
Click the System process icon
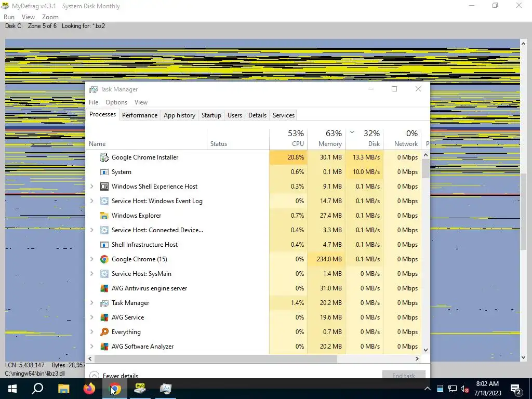104,172
